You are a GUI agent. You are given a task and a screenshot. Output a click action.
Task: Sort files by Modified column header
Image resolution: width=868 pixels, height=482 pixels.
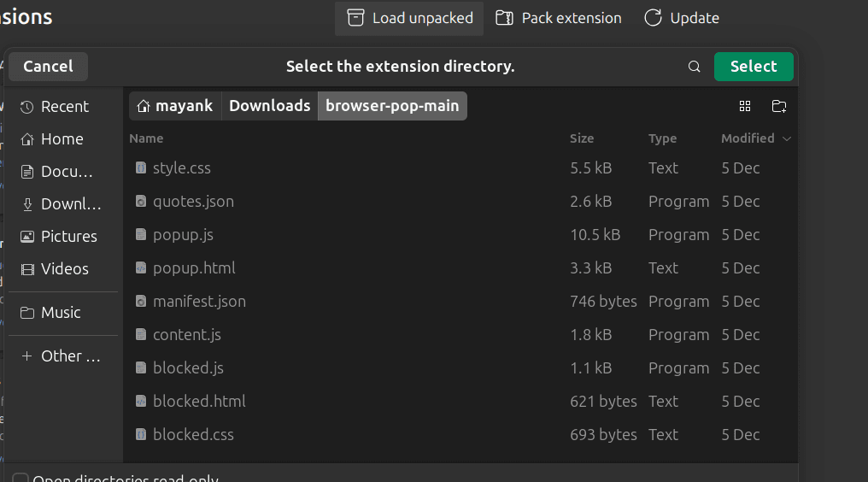click(755, 138)
